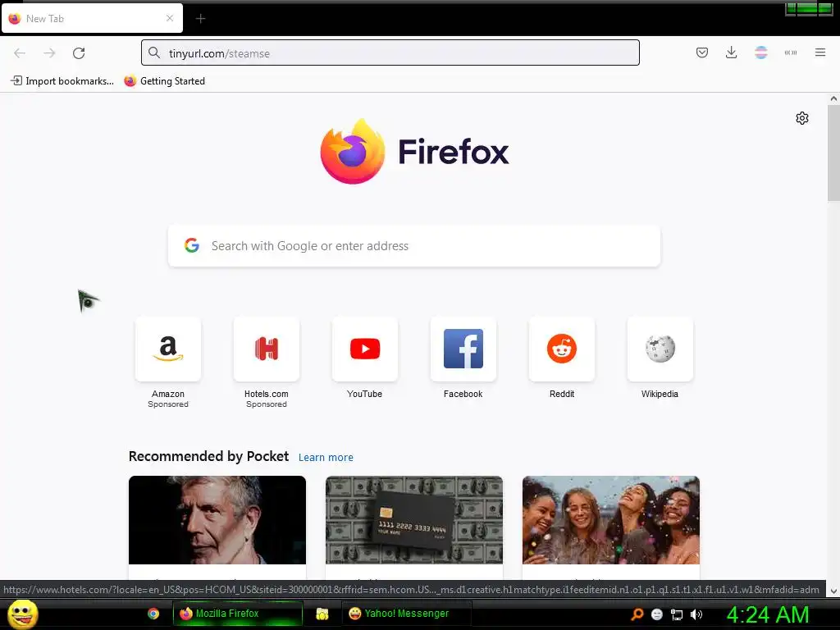Open the Getting Started bookmark
The width and height of the screenshot is (840, 630).
165,81
